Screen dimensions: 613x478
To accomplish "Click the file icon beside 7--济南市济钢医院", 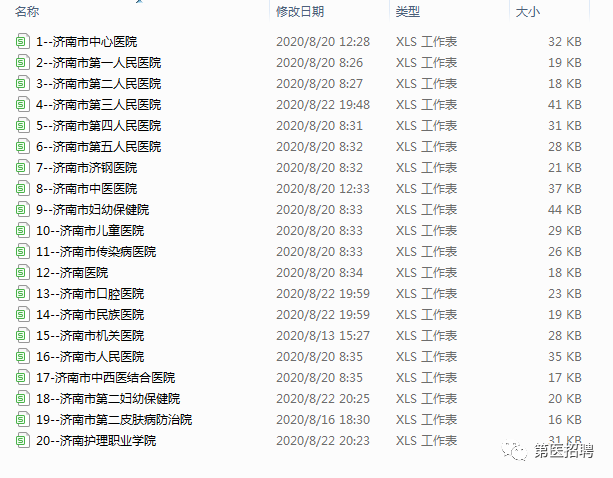I will click(22, 167).
